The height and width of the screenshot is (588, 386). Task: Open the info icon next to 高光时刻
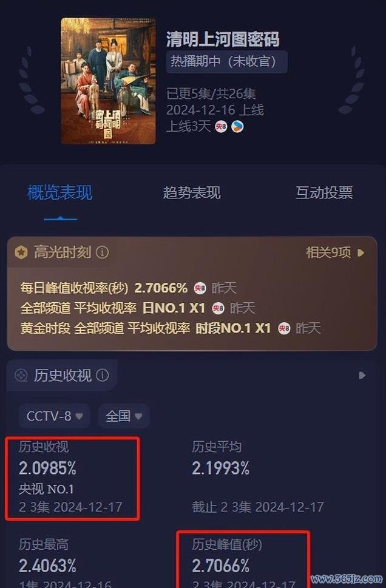(x=102, y=252)
